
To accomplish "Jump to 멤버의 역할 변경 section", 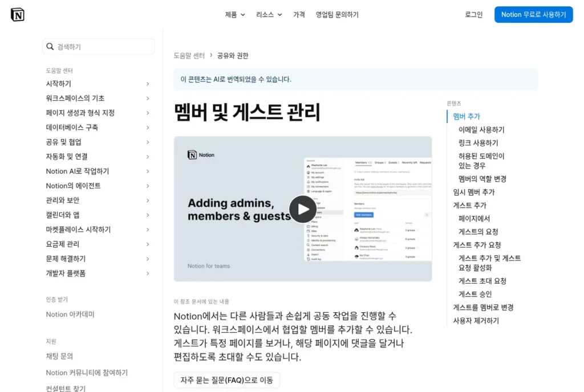I will coord(482,179).
